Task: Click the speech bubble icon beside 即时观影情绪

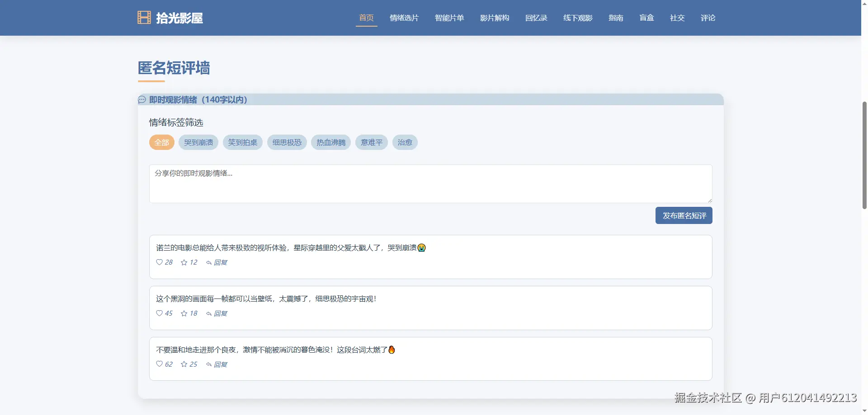Action: point(142,100)
